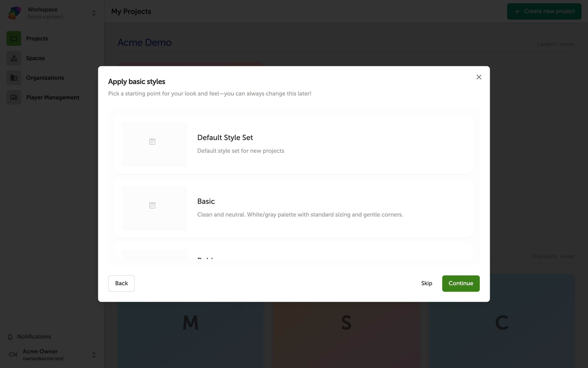Screen dimensions: 588x368
Task: Open the Spaces shapes icon
Action: click(14, 58)
